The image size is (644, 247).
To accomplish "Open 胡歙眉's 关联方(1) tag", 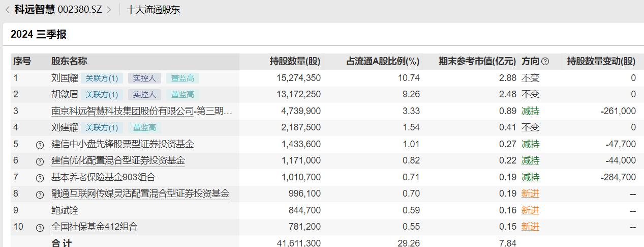I will (102, 95).
